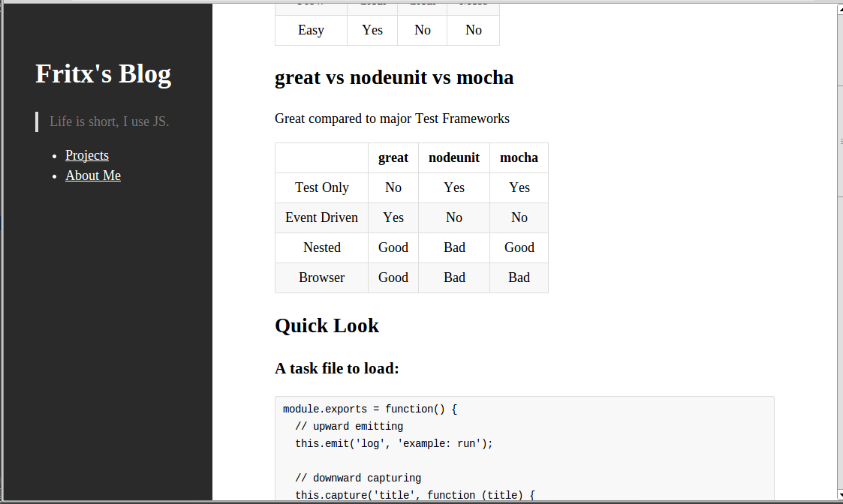Click the 'Event Driven' row label
Screen dimensions: 843x504
click(x=321, y=217)
